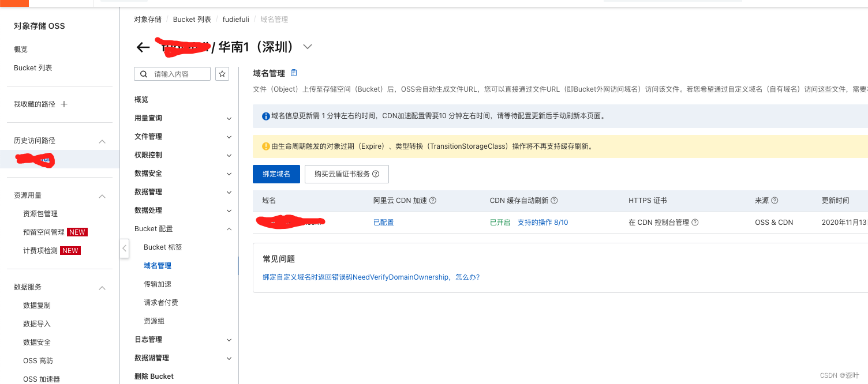
Task: Open OSS 加速器 in sidebar
Action: pyautogui.click(x=42, y=379)
